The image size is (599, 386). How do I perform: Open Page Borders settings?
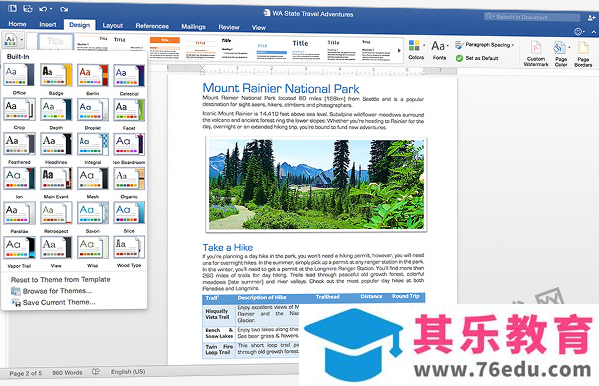point(583,54)
